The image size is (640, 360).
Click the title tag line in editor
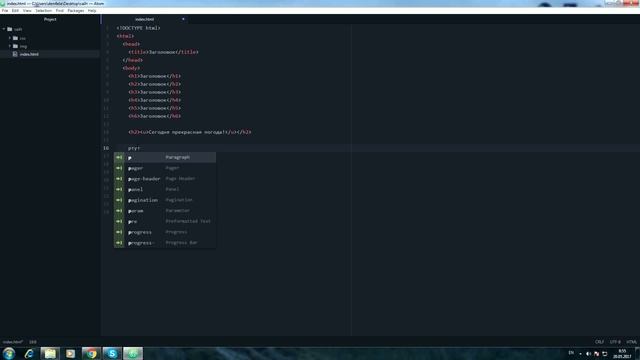coord(163,52)
